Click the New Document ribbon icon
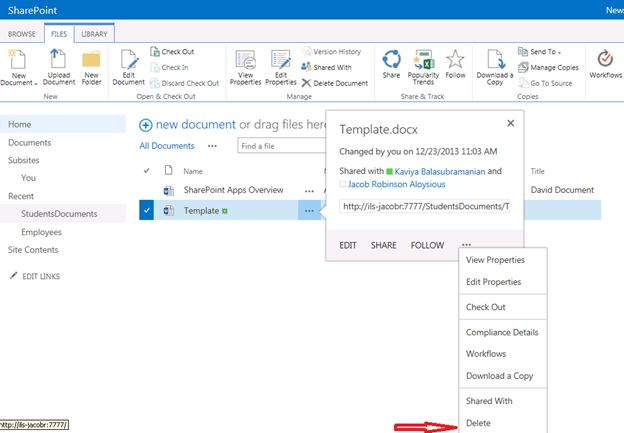The height and width of the screenshot is (433, 624). [x=18, y=59]
